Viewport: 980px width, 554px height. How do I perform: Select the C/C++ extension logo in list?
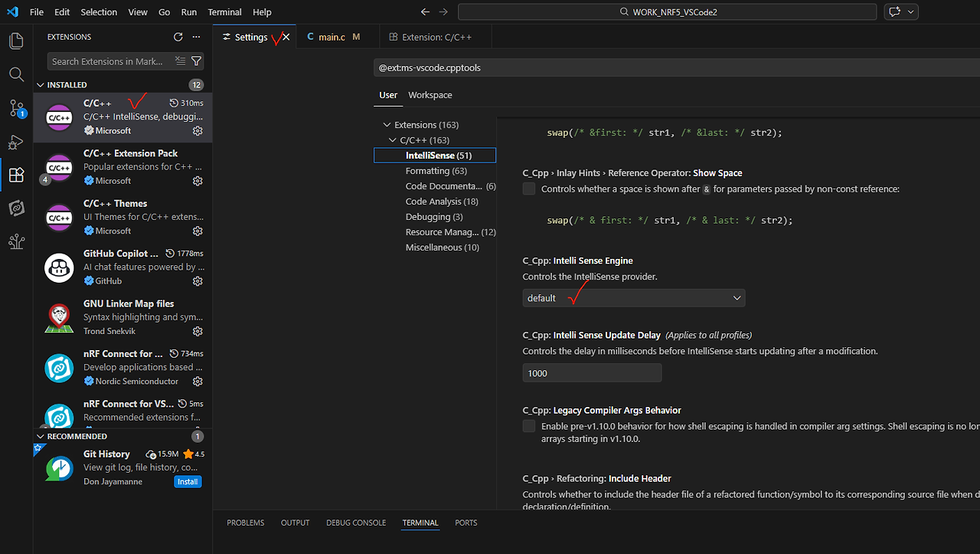pyautogui.click(x=59, y=117)
